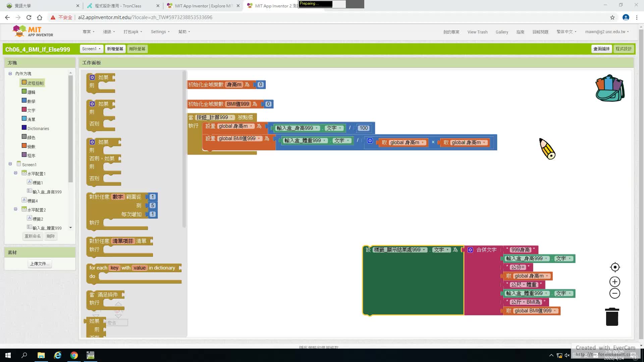
Task: Click mutator gear on 如果-否則如果 block
Action: click(x=92, y=142)
